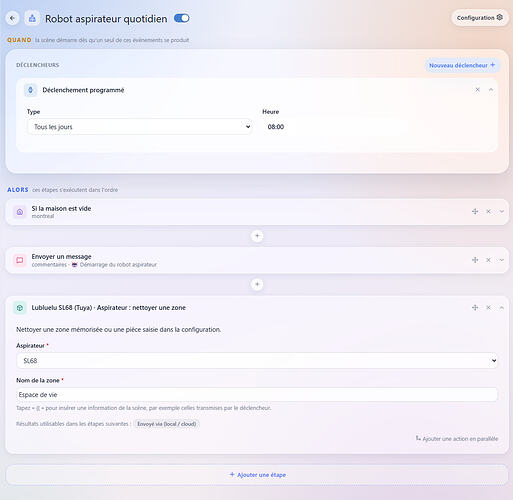Collapse the Lubluelu SL68 aspirateur step
Viewport: 513px width, 500px height.
coord(502,307)
